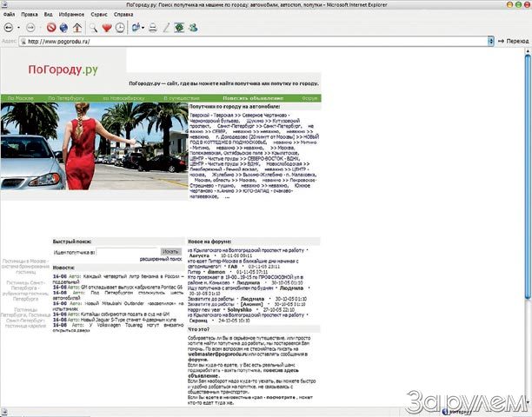Click the Переход go button
Viewport: 532px width, 417px height.
pyautogui.click(x=515, y=41)
